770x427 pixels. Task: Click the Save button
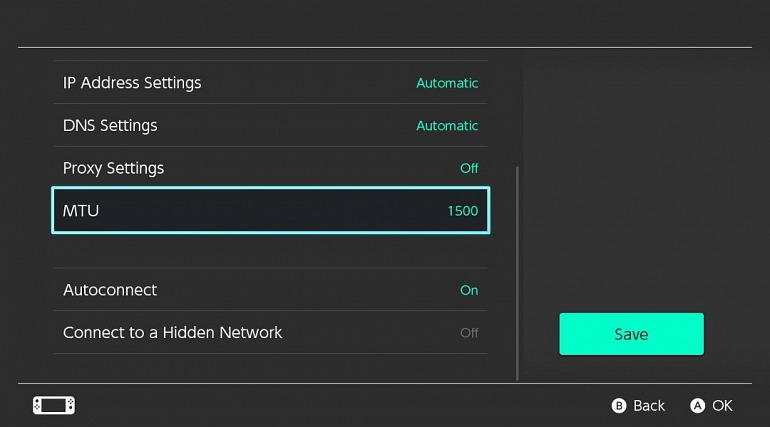coord(632,334)
